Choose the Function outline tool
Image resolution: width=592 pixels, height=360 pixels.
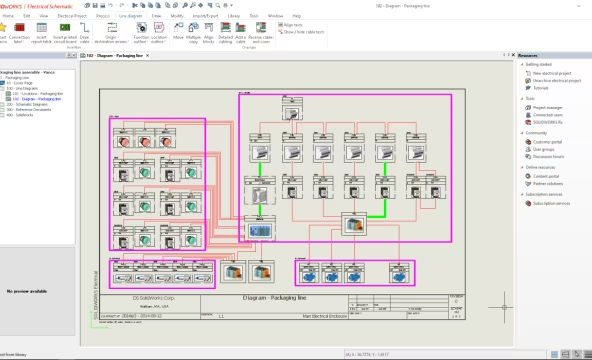click(141, 32)
